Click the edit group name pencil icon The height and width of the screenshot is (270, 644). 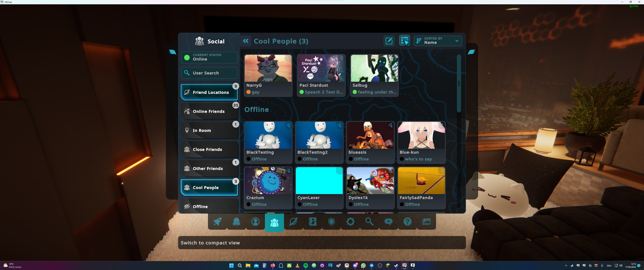[389, 41]
